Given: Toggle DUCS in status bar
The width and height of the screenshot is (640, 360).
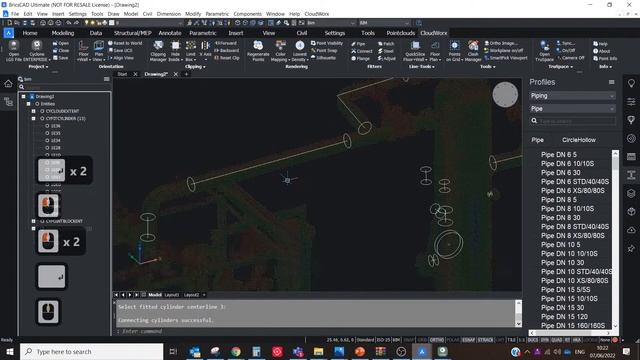Looking at the screenshot, I should (533, 340).
